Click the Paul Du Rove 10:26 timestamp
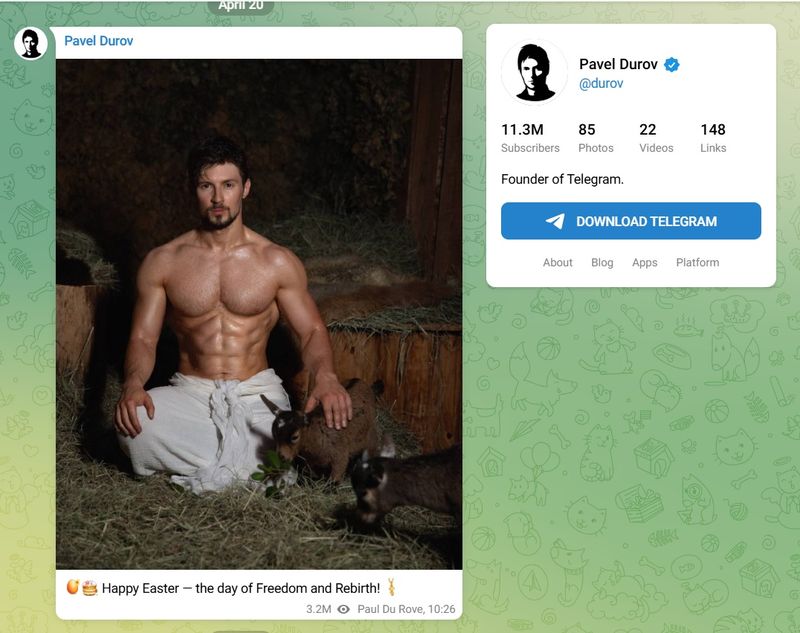 (x=406, y=608)
